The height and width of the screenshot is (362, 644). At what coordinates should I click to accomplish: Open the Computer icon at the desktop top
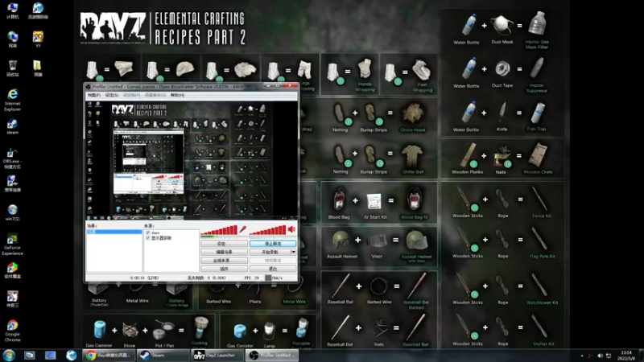[x=12, y=11]
